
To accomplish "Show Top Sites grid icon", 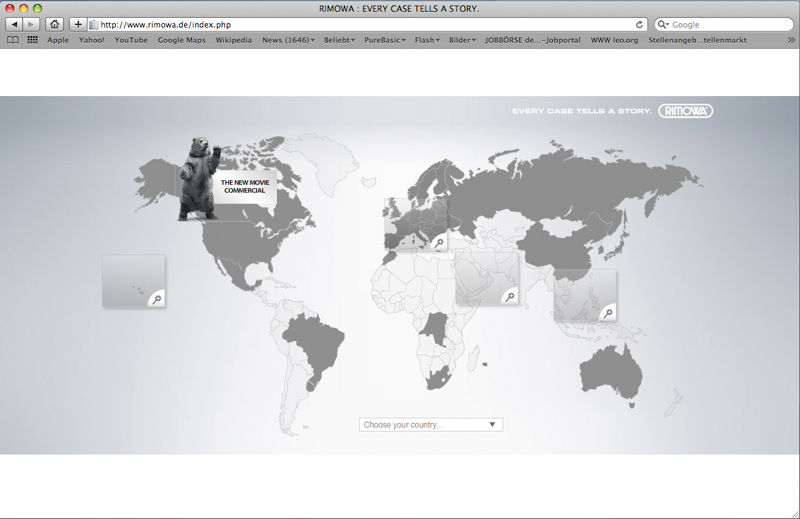I will pyautogui.click(x=32, y=40).
